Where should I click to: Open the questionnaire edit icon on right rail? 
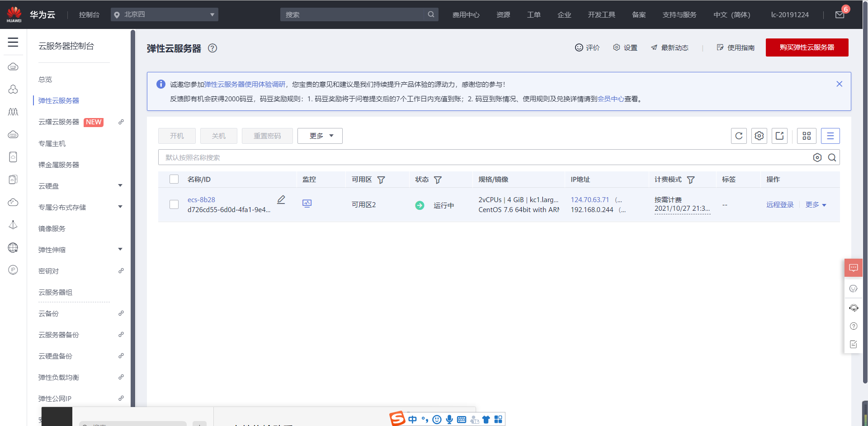[853, 345]
